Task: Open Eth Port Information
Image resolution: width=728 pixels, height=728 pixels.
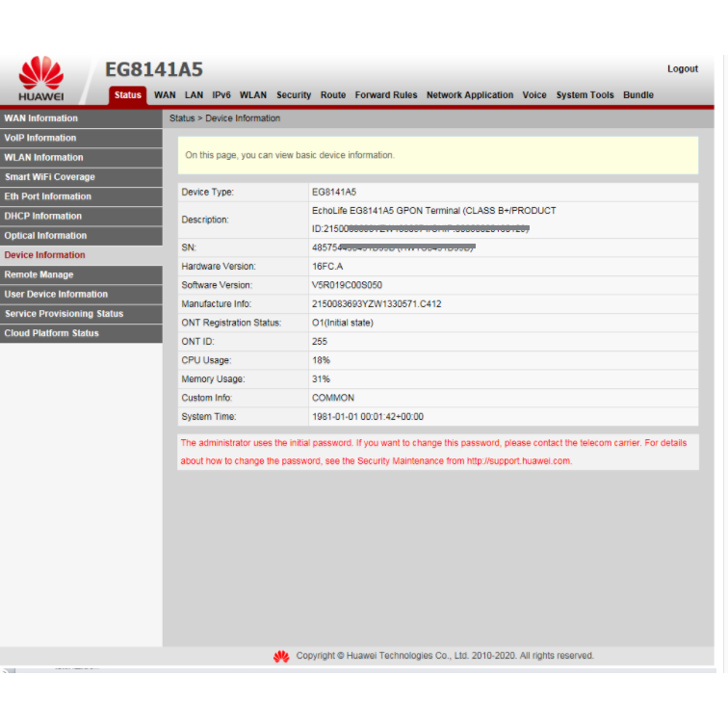Action: (x=81, y=196)
